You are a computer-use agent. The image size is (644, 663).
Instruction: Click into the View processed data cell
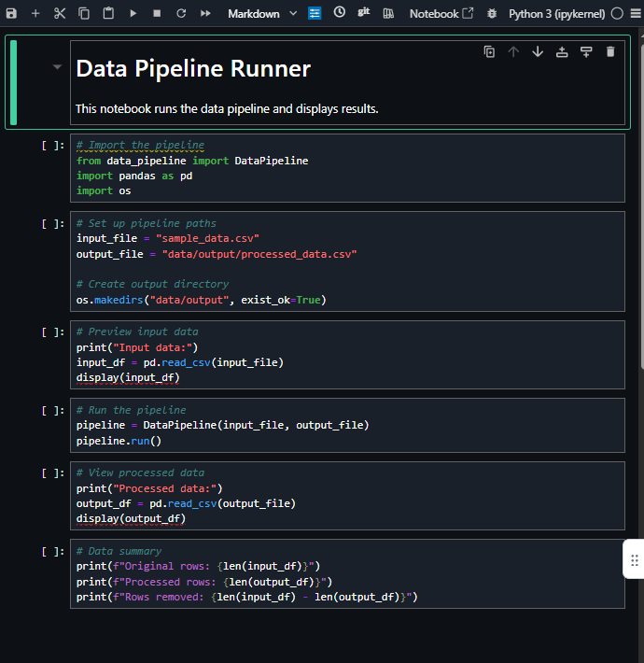pyautogui.click(x=347, y=496)
